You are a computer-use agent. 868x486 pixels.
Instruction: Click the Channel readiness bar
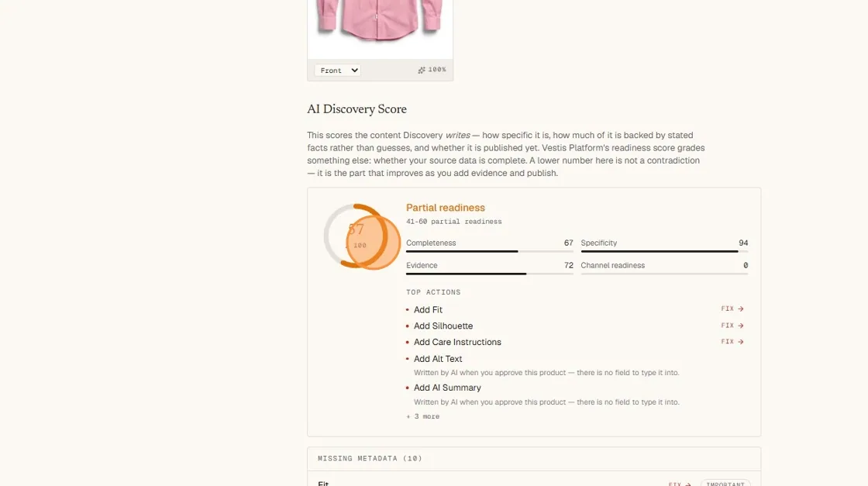(x=664, y=274)
